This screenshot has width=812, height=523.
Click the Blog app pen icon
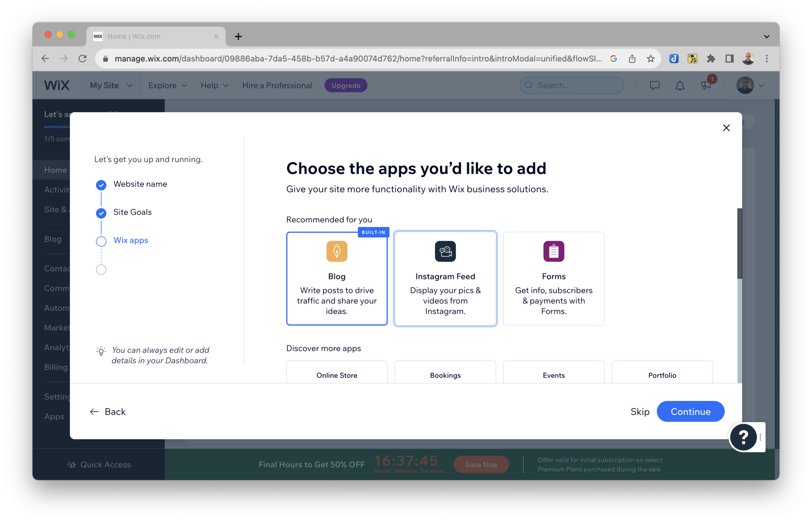pyautogui.click(x=336, y=251)
